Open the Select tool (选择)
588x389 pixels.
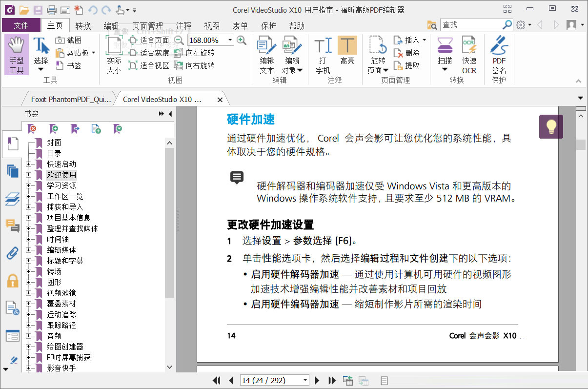pos(41,55)
